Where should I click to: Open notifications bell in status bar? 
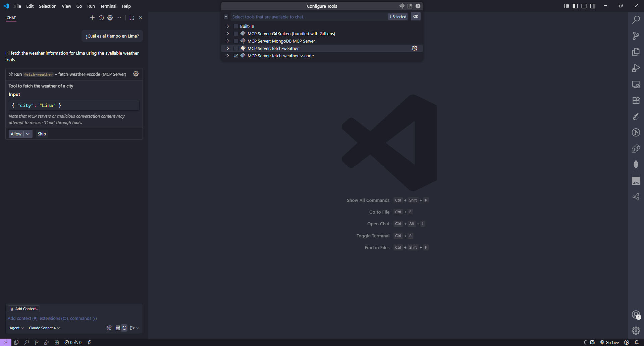[x=637, y=342]
